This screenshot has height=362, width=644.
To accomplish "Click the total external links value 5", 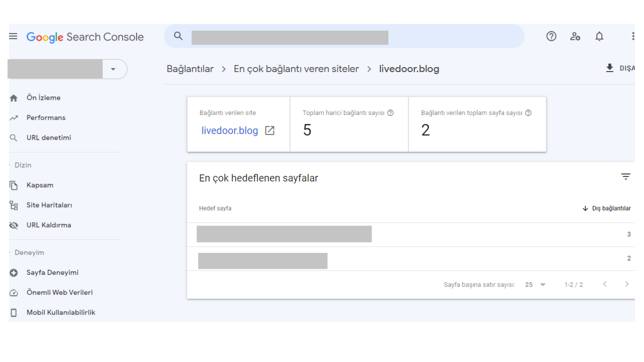I will click(x=307, y=130).
